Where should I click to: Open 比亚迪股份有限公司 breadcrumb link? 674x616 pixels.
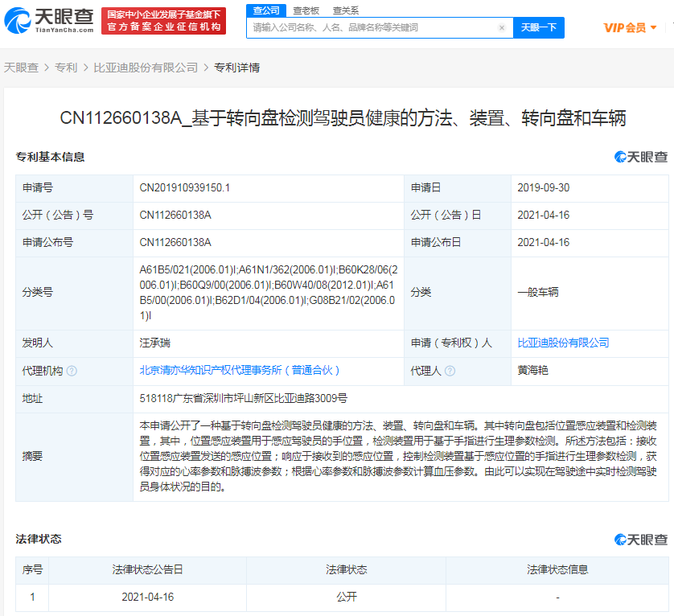pyautogui.click(x=146, y=68)
